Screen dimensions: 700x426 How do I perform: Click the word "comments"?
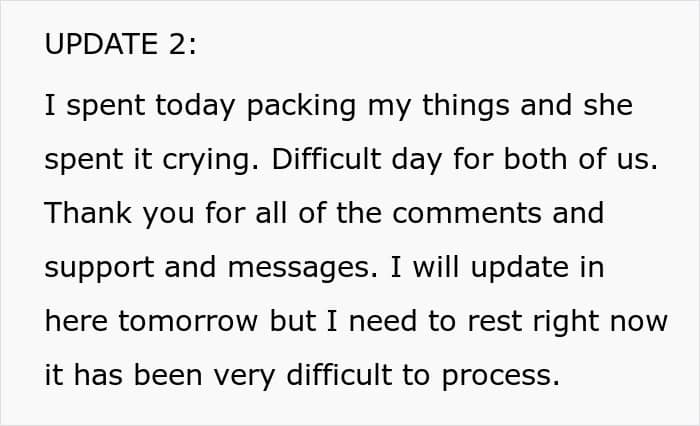[467, 213]
